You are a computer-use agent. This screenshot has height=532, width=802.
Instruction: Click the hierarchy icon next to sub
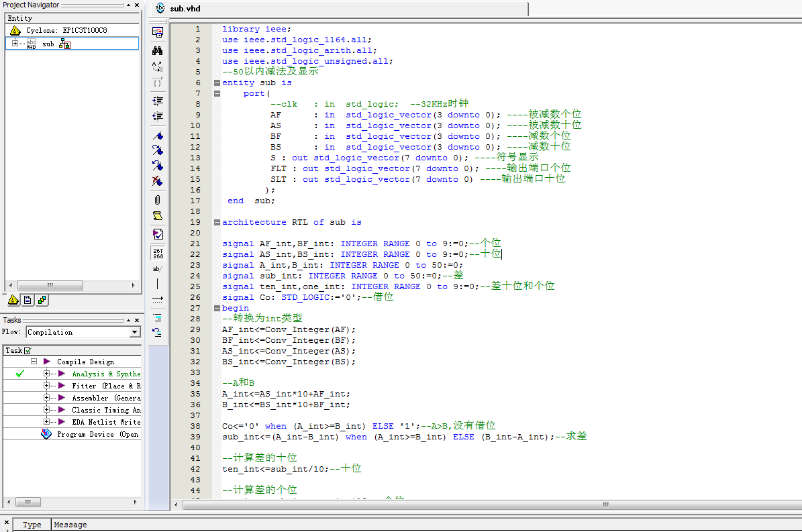64,44
